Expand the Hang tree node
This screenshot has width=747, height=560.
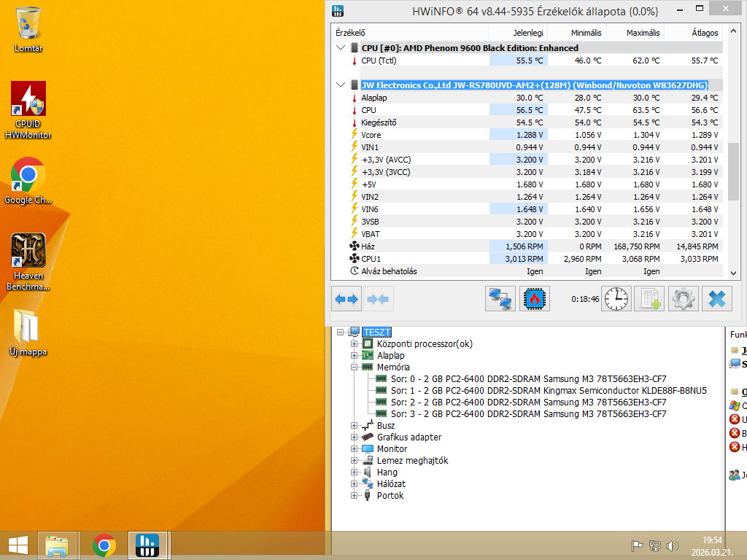[x=354, y=472]
